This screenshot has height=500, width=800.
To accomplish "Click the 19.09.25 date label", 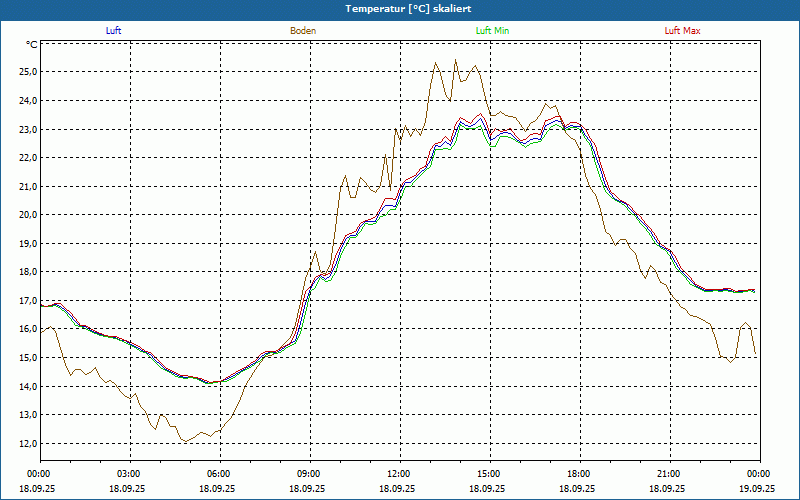I will click(x=759, y=489).
